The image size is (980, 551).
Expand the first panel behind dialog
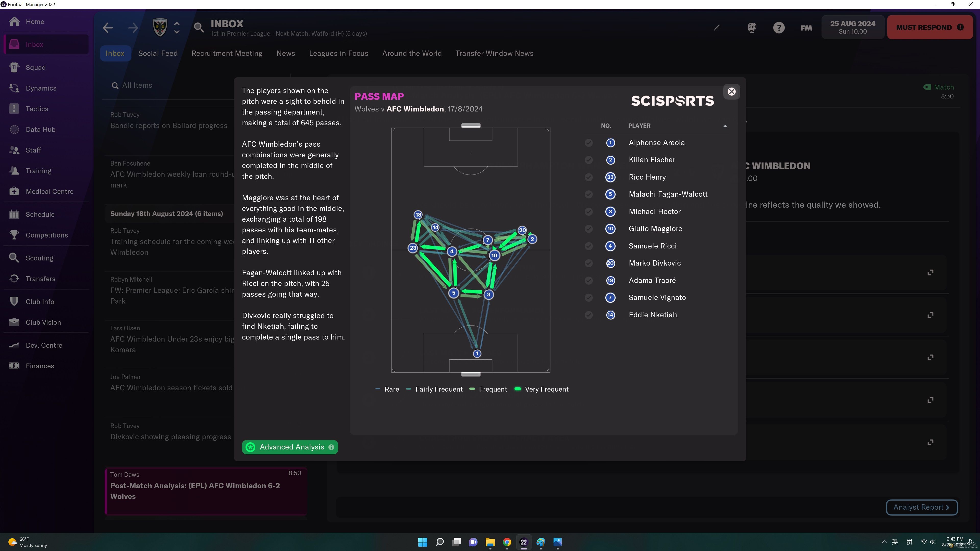click(x=930, y=272)
